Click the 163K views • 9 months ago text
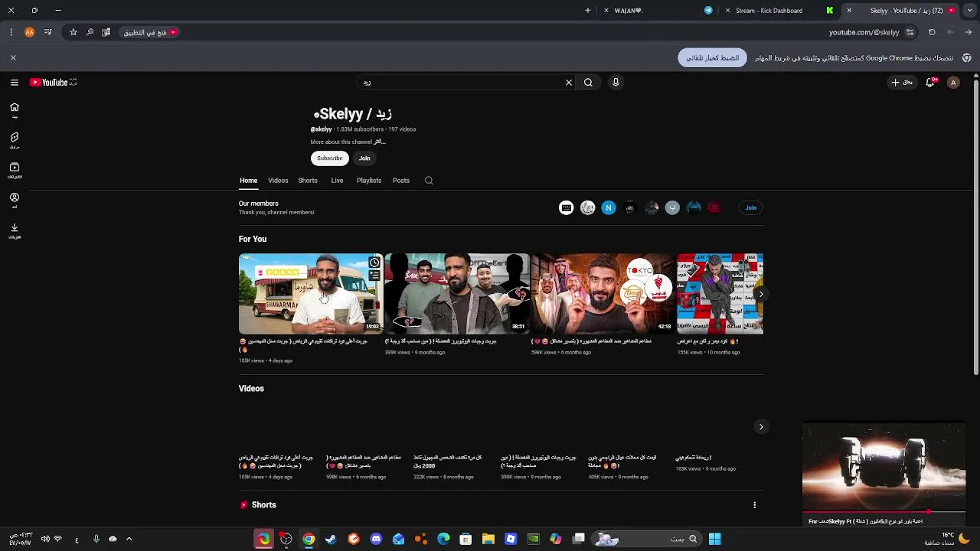Viewport: 980px width, 551px height. click(x=705, y=469)
